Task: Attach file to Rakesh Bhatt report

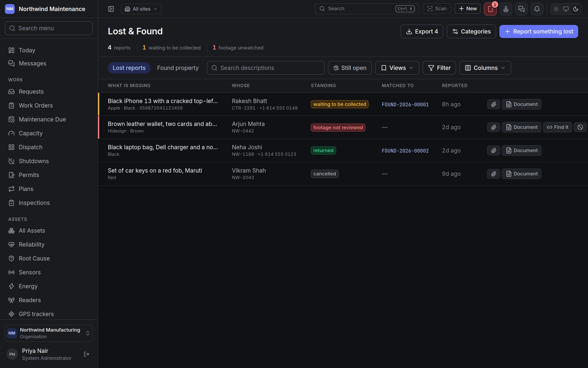Action: [493, 104]
